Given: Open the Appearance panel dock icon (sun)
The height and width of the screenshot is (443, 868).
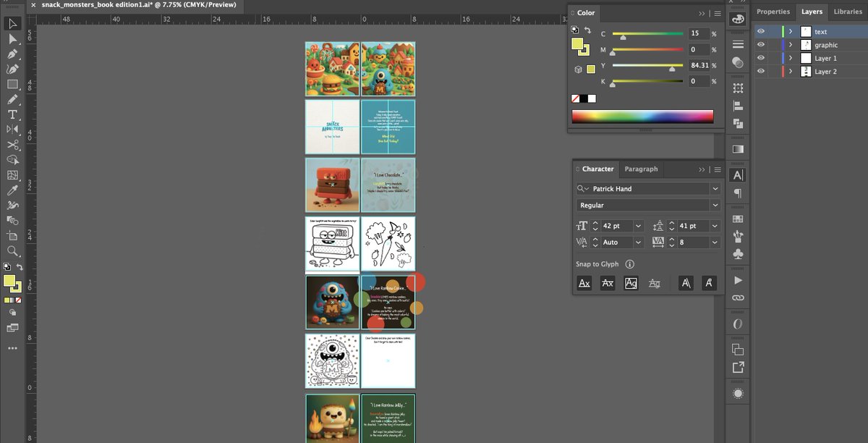Looking at the screenshot, I should [738, 394].
